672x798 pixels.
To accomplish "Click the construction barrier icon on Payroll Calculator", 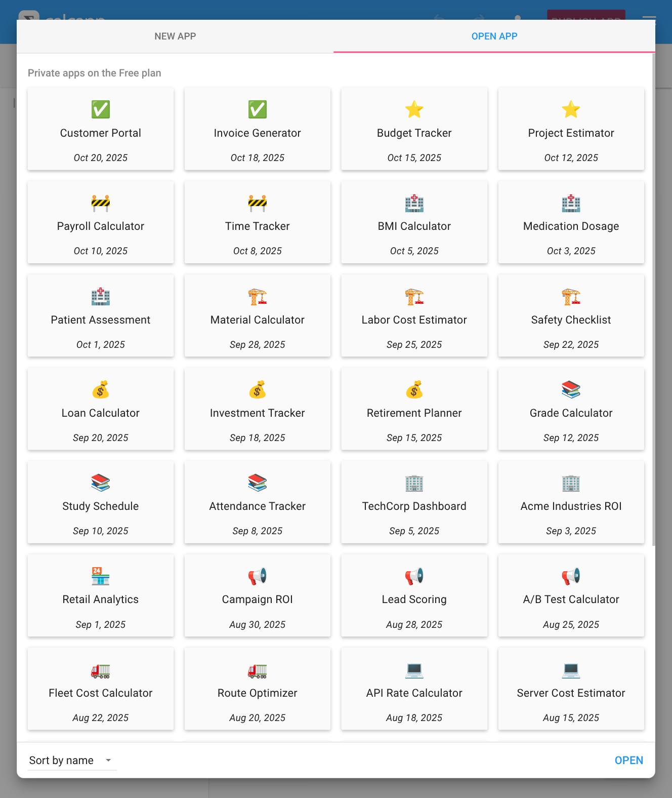I will [101, 203].
